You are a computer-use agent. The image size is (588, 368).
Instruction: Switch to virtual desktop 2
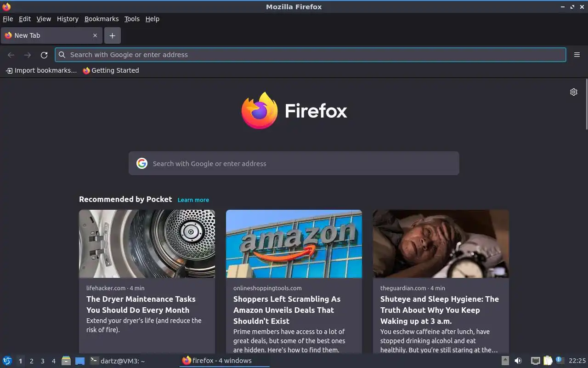[x=31, y=361]
